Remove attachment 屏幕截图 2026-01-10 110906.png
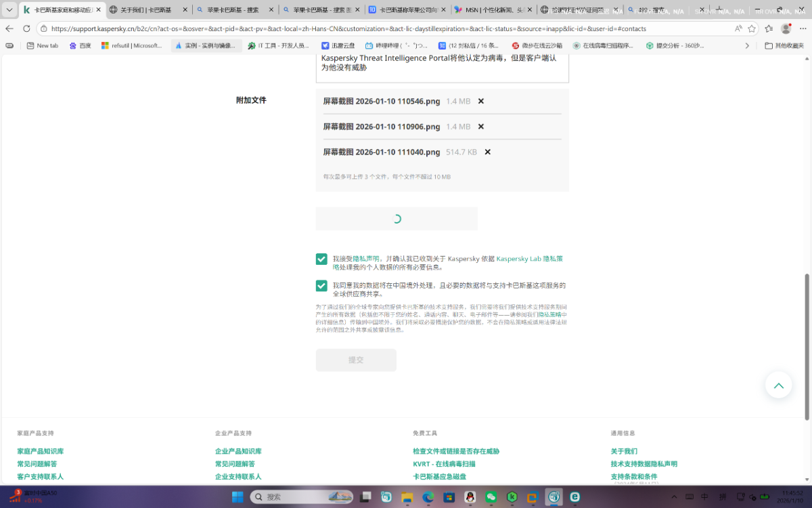This screenshot has height=508, width=812. point(481,127)
